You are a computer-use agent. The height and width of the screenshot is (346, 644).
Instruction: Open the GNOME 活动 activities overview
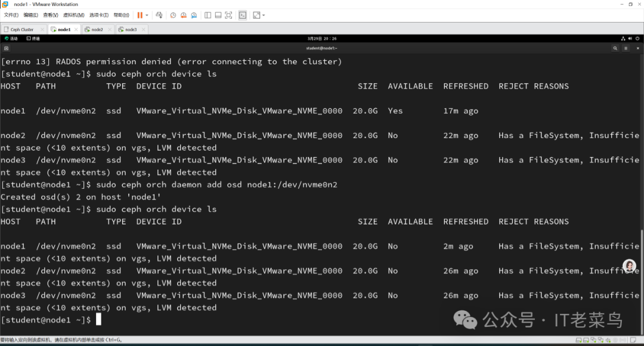[x=11, y=39]
